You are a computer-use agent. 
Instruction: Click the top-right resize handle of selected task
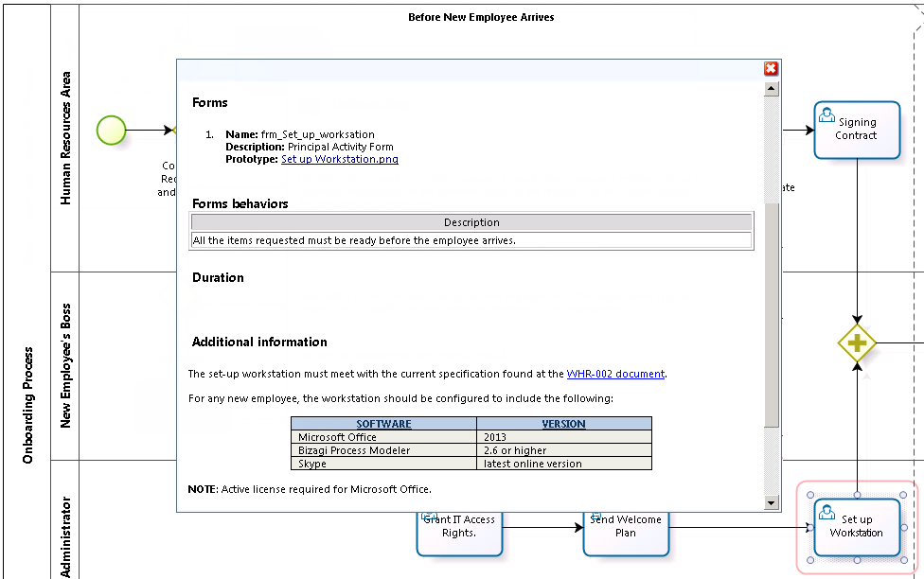coord(904,496)
